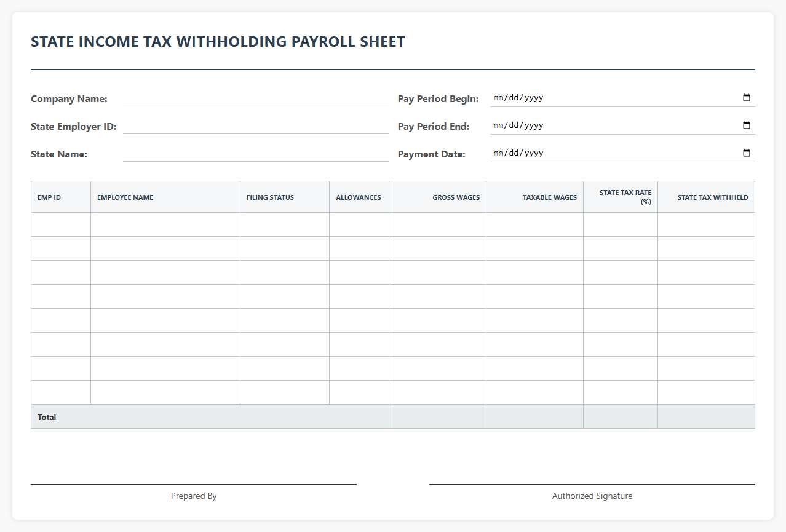Click the STATE TAX WITHHELD column header
The width and height of the screenshot is (786, 532).
[707, 197]
